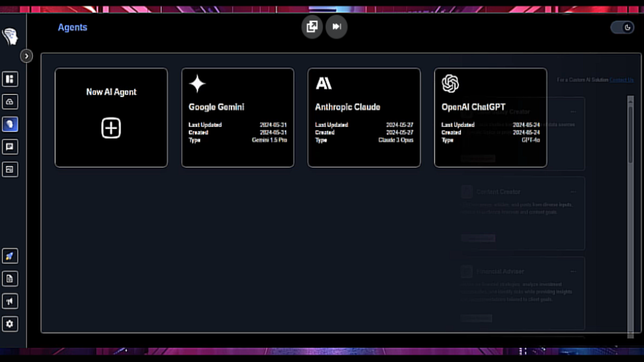This screenshot has height=362, width=644.
Task: Click the New AI Agent card title
Action: click(x=111, y=92)
